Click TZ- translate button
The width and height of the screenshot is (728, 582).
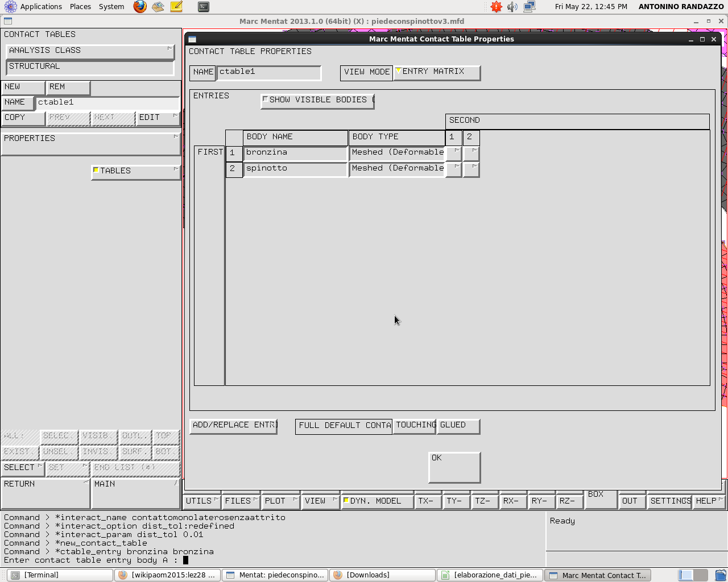[485, 501]
